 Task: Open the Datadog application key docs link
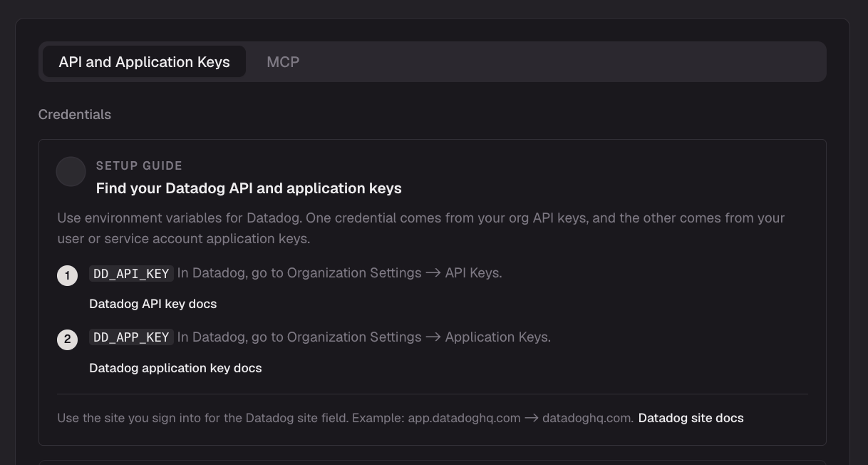[x=175, y=368]
